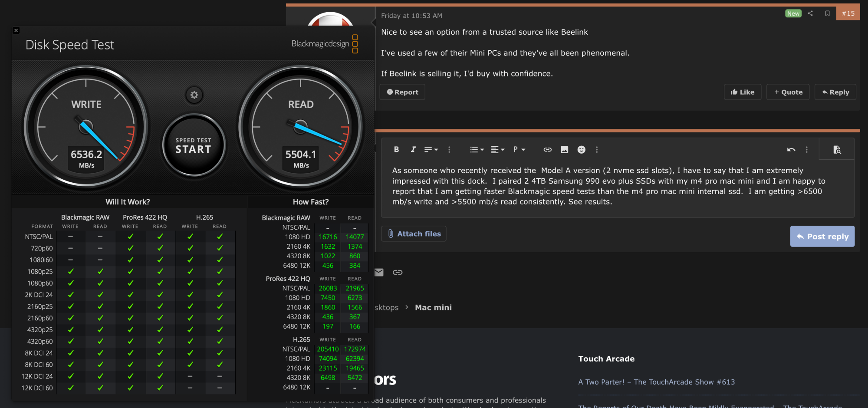
Task: Copy the thread link with the chain icon
Action: point(398,272)
